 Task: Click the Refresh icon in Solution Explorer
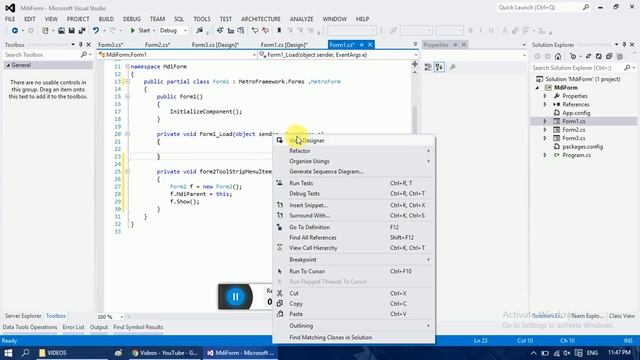tap(598, 56)
